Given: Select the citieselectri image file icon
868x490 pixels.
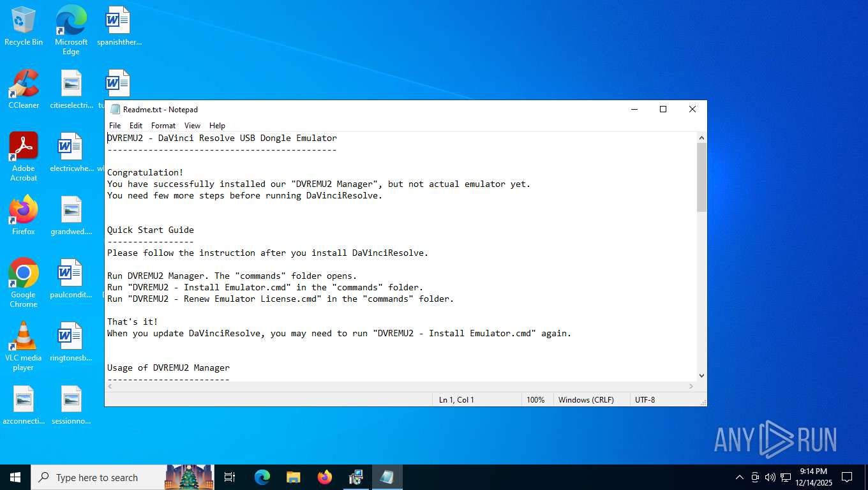Looking at the screenshot, I should 71,89.
